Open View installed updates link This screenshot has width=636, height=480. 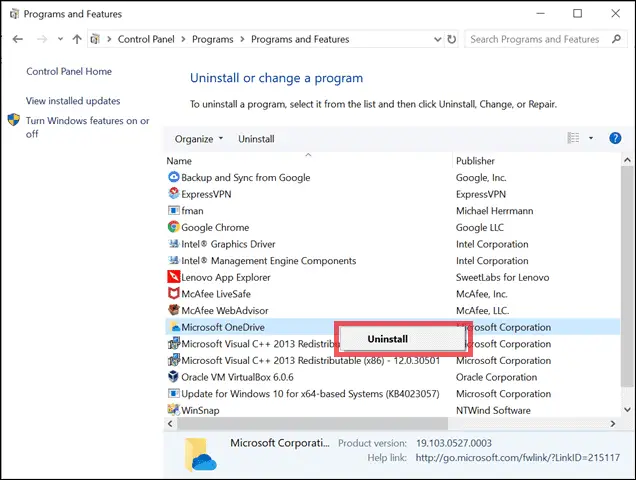73,101
